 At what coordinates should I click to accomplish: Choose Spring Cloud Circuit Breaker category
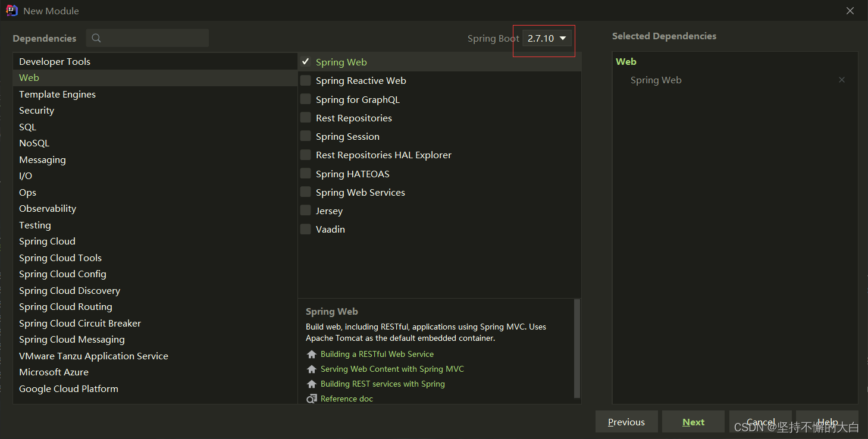point(155,323)
